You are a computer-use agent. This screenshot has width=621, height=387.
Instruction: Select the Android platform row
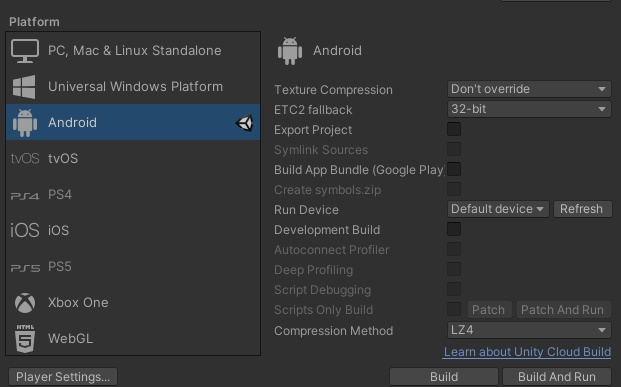(x=133, y=122)
